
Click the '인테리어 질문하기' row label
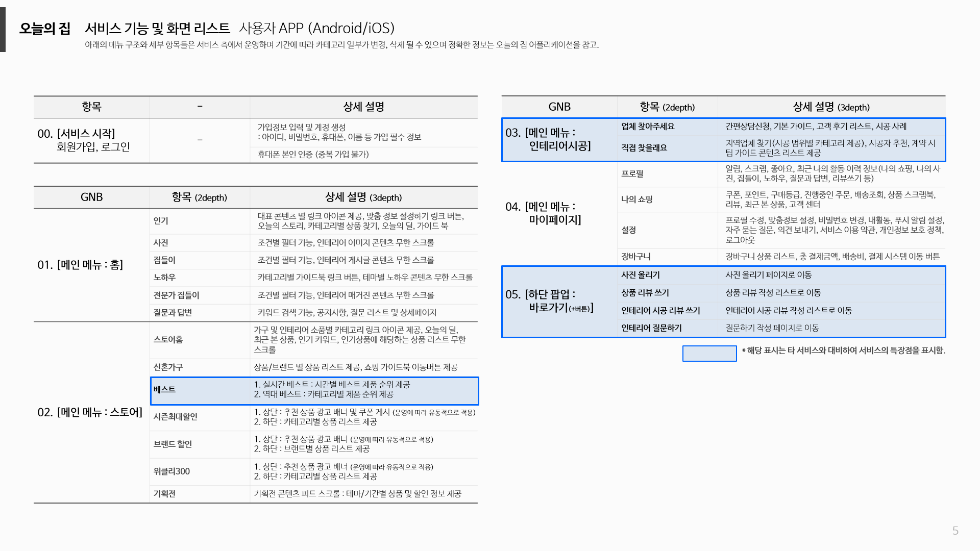pos(651,328)
